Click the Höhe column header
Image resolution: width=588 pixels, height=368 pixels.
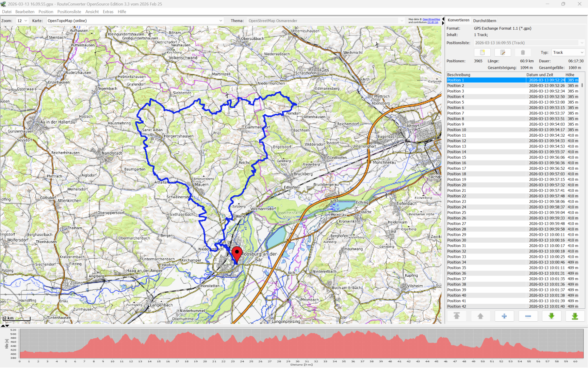click(570, 75)
